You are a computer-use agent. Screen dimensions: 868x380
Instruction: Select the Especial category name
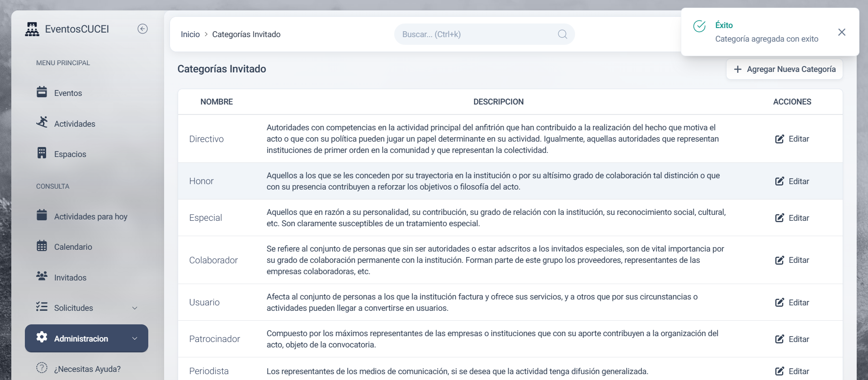(205, 218)
